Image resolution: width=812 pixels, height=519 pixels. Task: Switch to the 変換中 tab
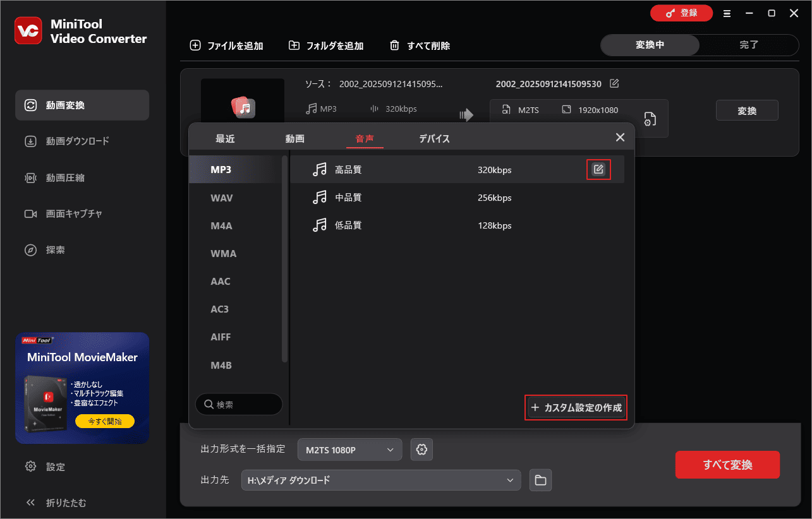point(650,45)
